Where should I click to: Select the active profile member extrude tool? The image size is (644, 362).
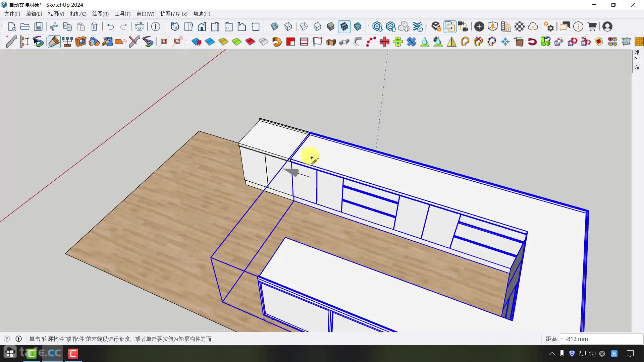point(54,42)
